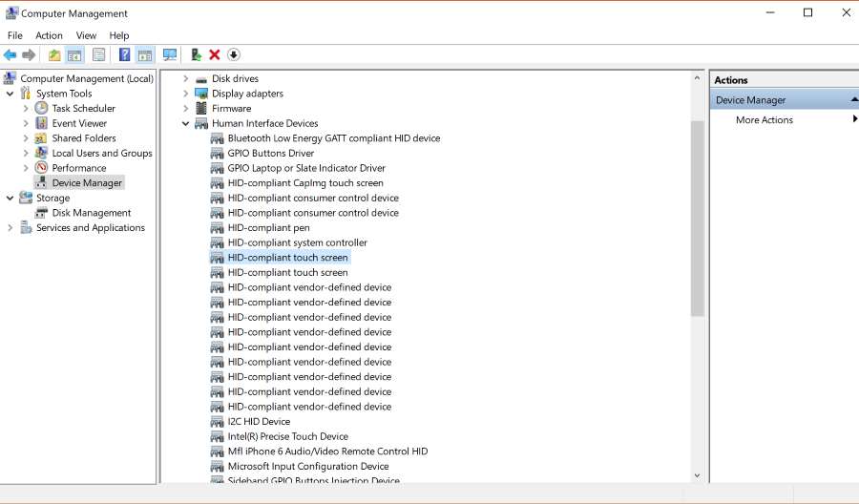
Task: Select Microsoft Input Configuration Device
Action: [x=308, y=466]
